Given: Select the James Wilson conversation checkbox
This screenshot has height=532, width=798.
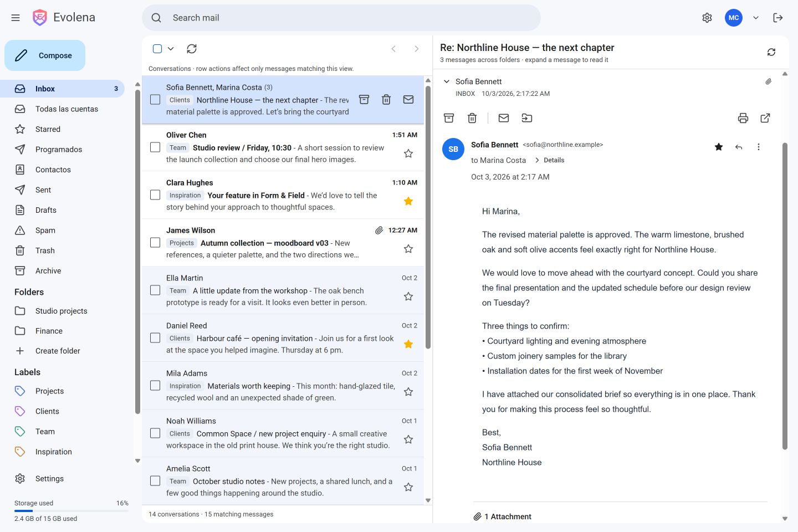Looking at the screenshot, I should click(155, 243).
